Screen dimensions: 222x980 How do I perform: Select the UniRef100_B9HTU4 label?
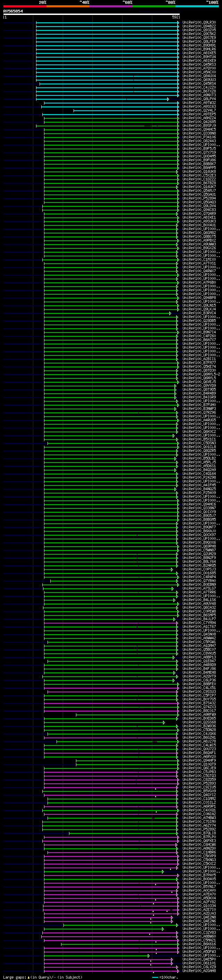[199, 57]
